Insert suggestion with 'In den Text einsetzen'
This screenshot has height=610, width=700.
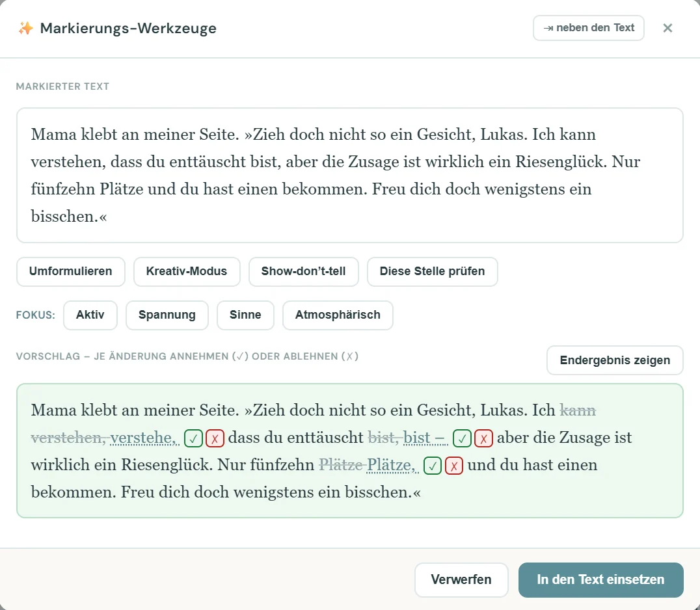tap(600, 579)
